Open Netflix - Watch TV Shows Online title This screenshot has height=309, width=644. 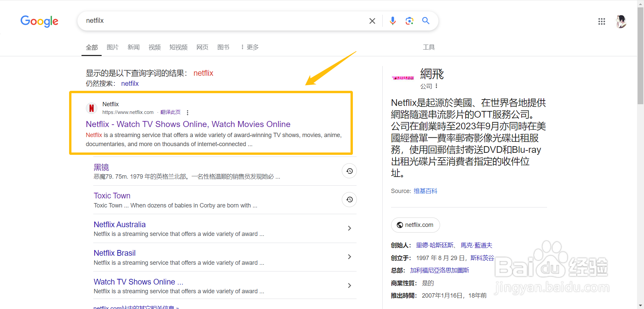pos(188,124)
